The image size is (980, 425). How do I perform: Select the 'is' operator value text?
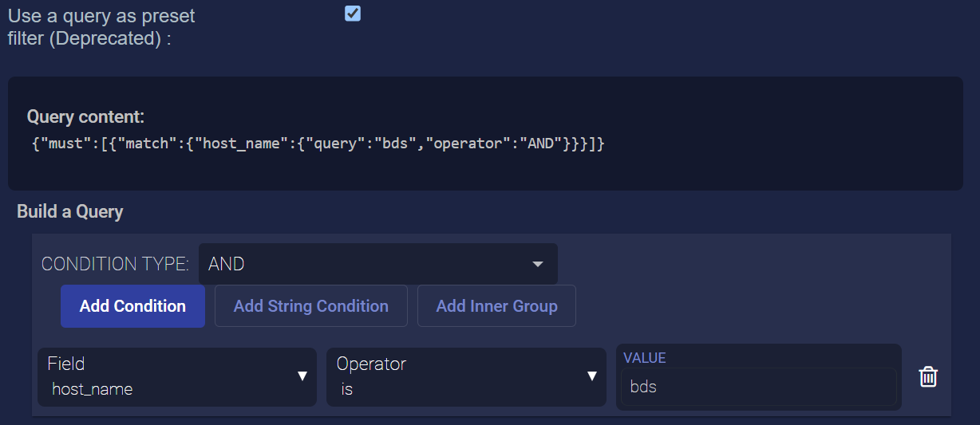pyautogui.click(x=347, y=389)
